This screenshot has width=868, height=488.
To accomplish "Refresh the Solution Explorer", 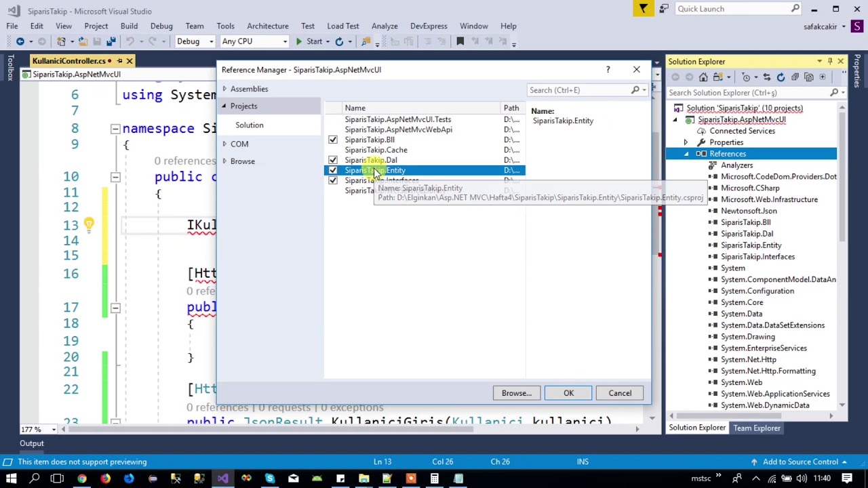I will 781,77.
